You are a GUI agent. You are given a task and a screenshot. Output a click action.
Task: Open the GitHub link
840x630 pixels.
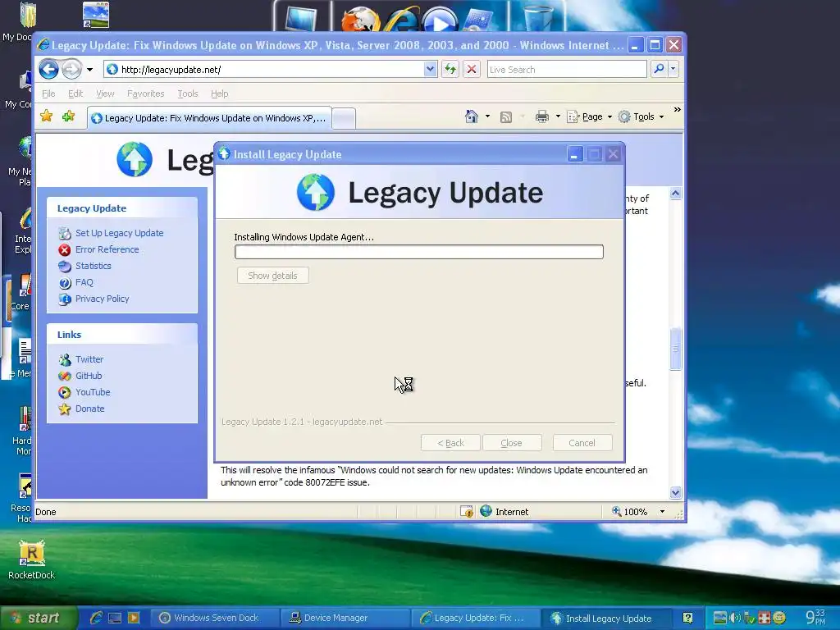coord(89,376)
